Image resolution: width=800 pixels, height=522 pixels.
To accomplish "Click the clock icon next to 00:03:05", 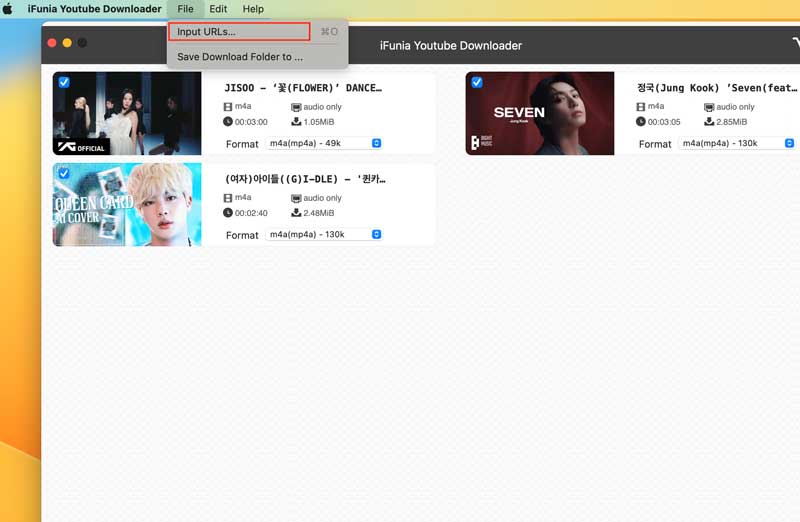I will [x=641, y=122].
